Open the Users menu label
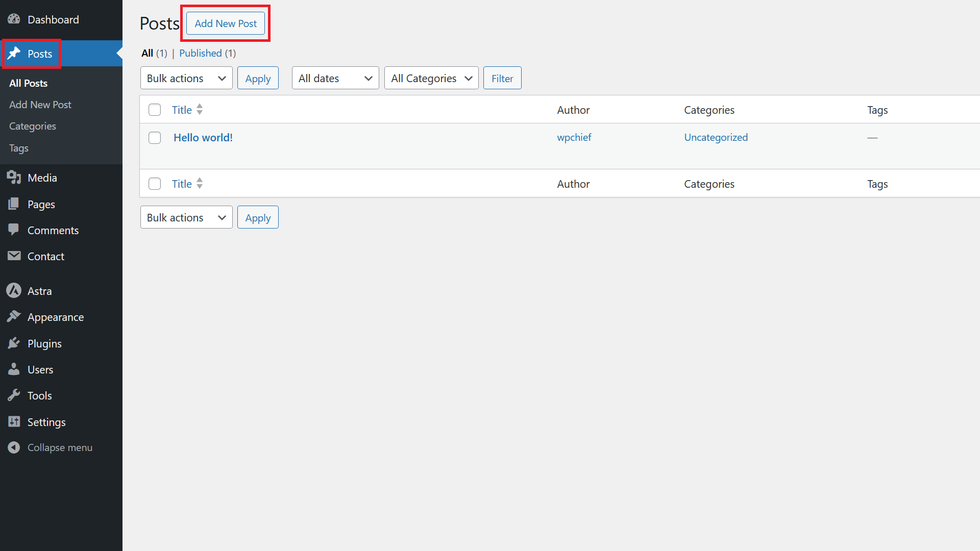The height and width of the screenshot is (551, 980). pos(40,369)
